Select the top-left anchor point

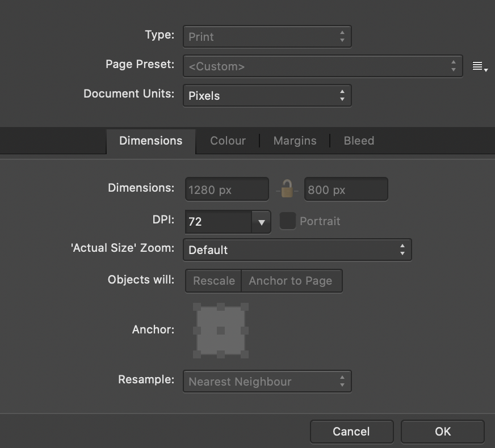pos(196,307)
